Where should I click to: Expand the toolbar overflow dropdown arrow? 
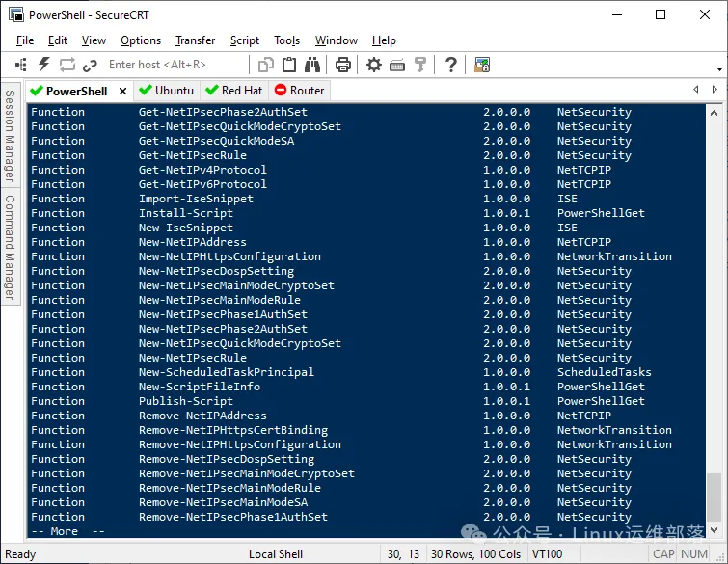719,69
